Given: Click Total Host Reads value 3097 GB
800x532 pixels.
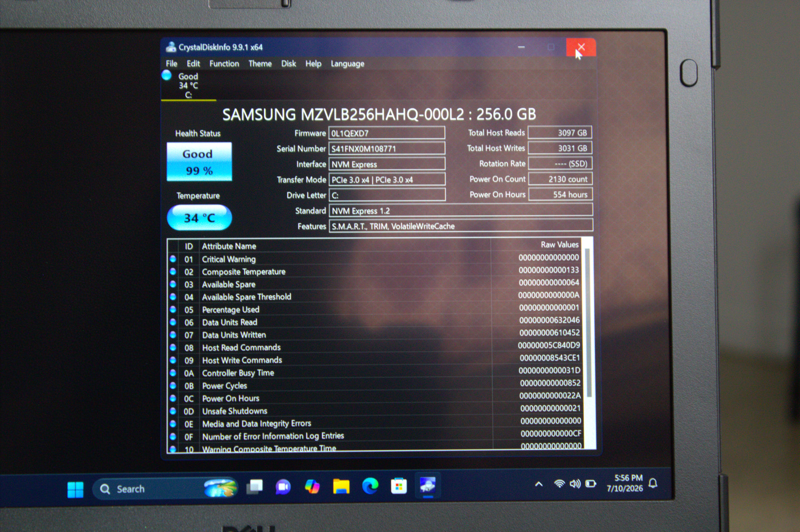Looking at the screenshot, I should (x=560, y=132).
